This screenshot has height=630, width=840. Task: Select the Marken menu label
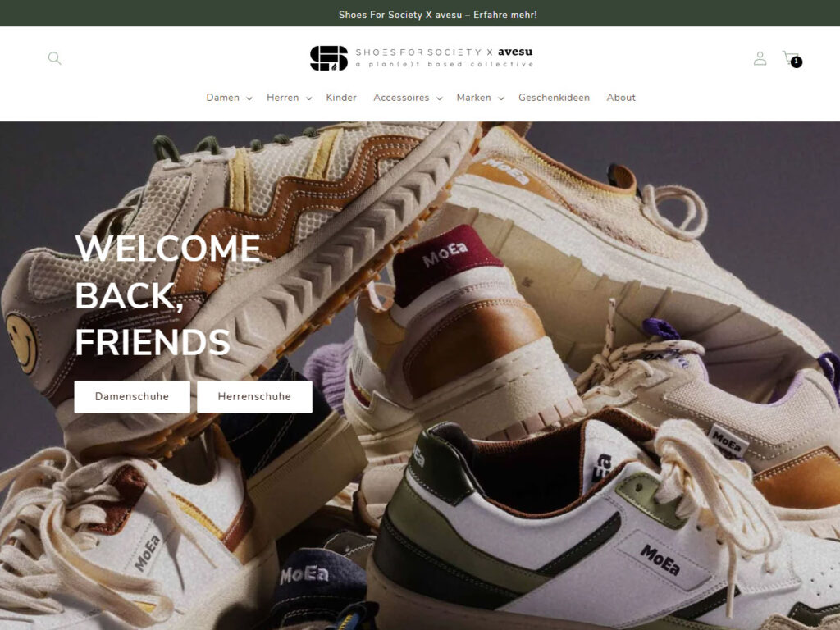click(x=473, y=98)
